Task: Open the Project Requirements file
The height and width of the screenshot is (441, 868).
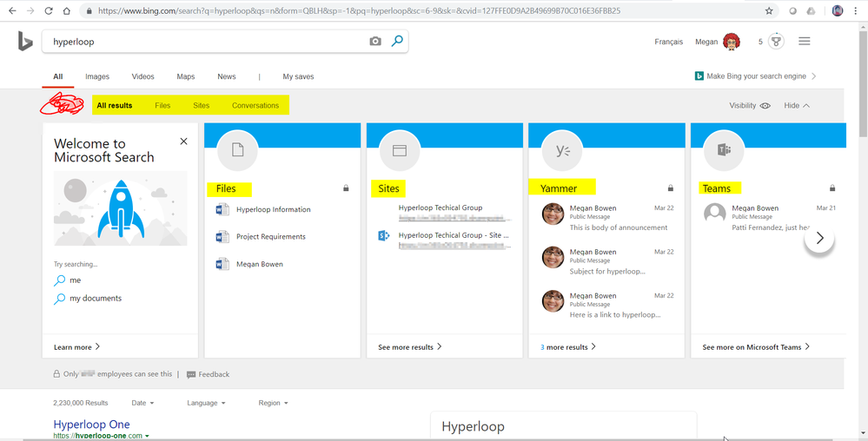Action: tap(271, 237)
